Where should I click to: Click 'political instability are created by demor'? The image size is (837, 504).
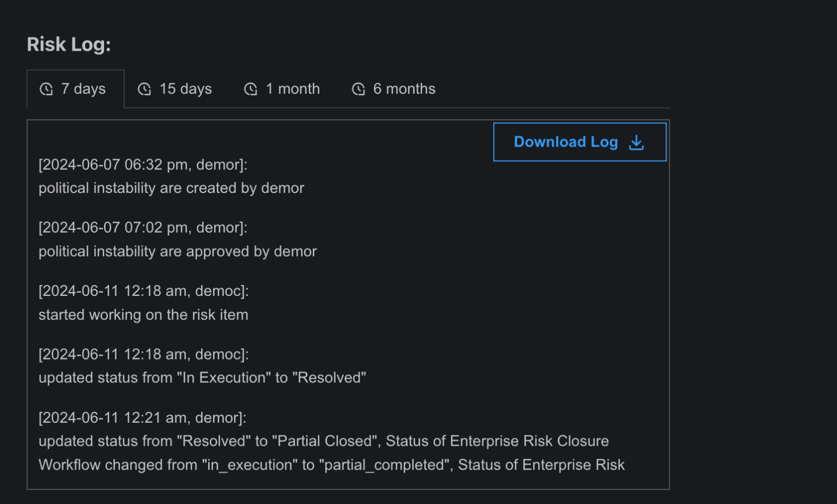[171, 188]
